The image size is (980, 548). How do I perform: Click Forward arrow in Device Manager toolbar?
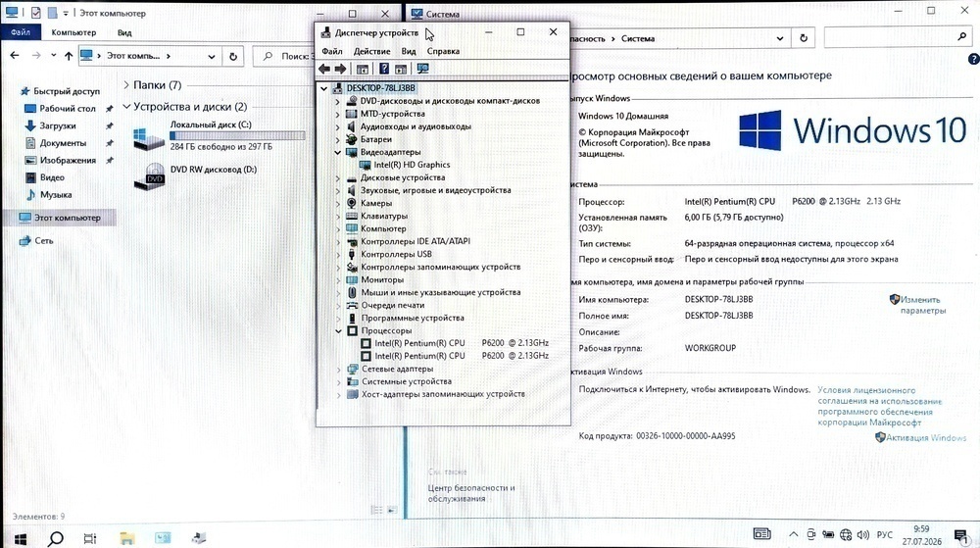point(340,69)
